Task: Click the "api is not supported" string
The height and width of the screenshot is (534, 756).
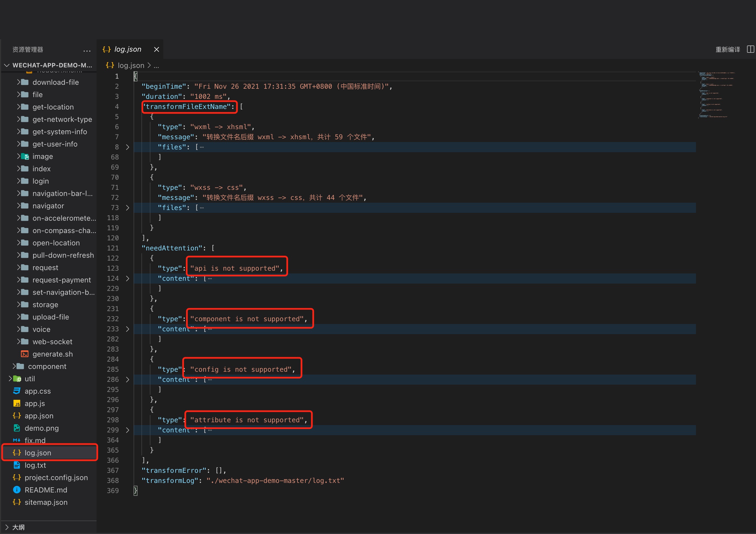Action: coord(234,268)
